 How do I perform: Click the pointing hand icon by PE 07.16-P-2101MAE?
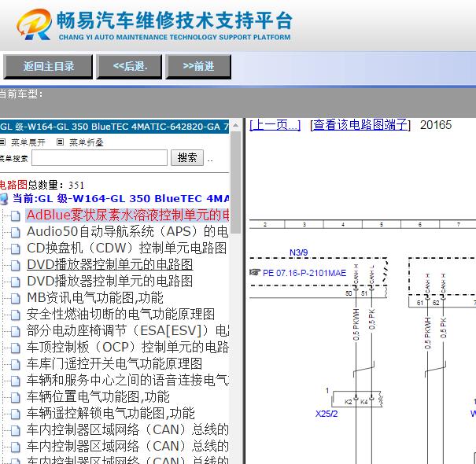[255, 272]
